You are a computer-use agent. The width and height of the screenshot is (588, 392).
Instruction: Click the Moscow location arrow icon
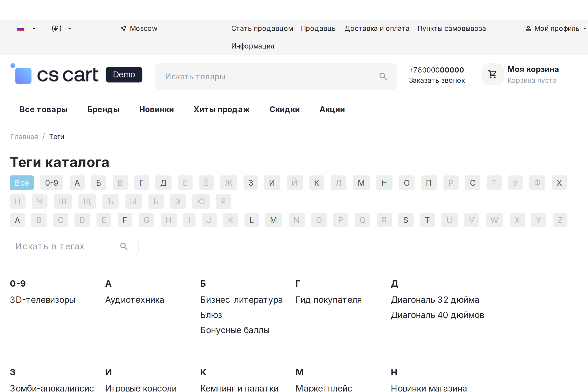[x=123, y=28]
